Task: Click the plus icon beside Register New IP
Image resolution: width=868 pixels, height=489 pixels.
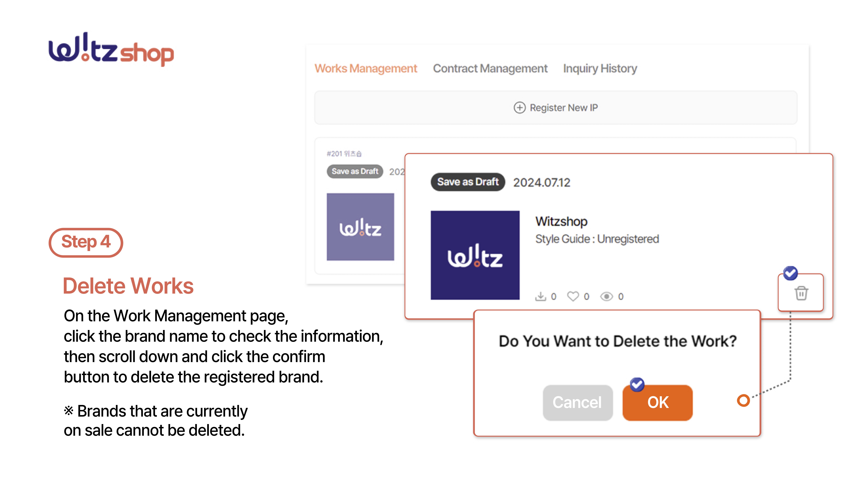Action: [519, 108]
